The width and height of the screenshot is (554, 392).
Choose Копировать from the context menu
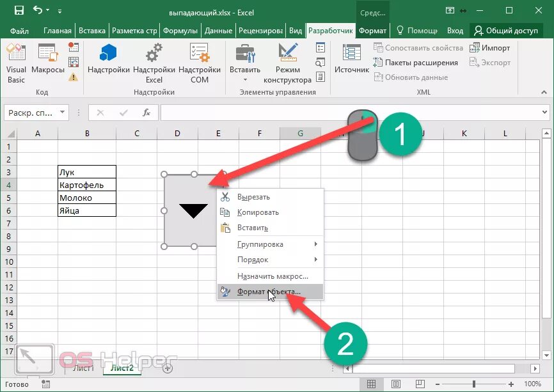(x=271, y=212)
